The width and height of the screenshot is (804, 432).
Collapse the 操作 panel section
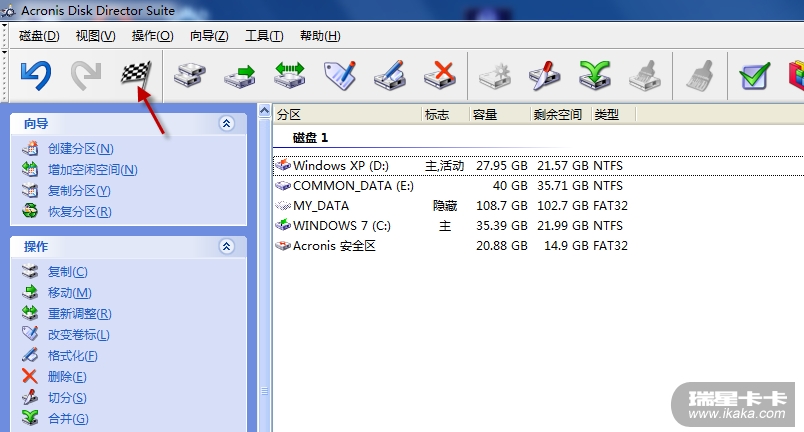click(227, 246)
